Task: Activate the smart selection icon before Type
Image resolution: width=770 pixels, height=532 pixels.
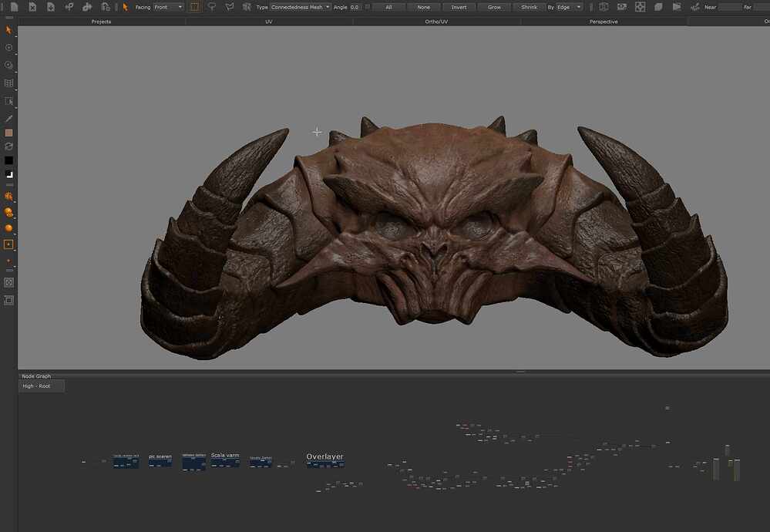Action: click(247, 7)
